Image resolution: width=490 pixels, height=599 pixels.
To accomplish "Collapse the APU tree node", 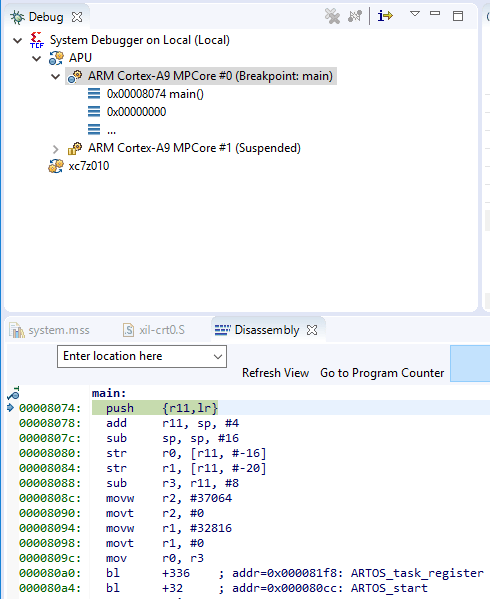I will tap(37, 58).
